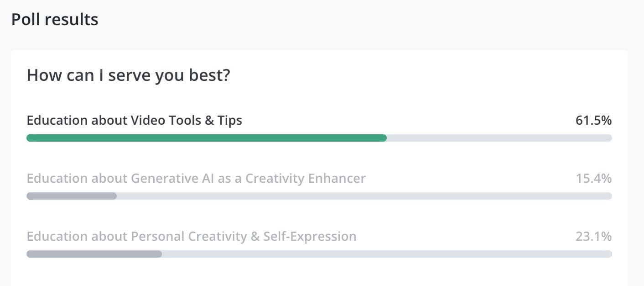
Task: Click the gray filled part of the Generative AI bar
Action: point(72,196)
